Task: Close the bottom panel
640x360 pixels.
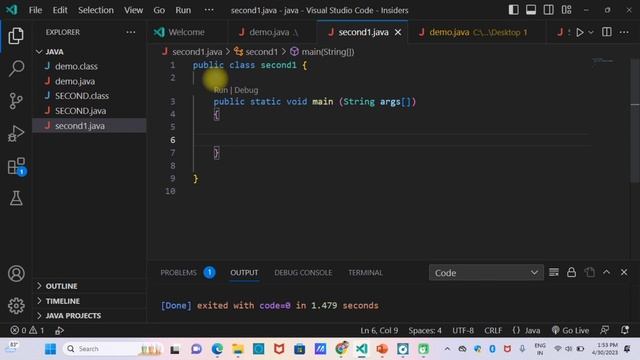Action: click(x=624, y=272)
